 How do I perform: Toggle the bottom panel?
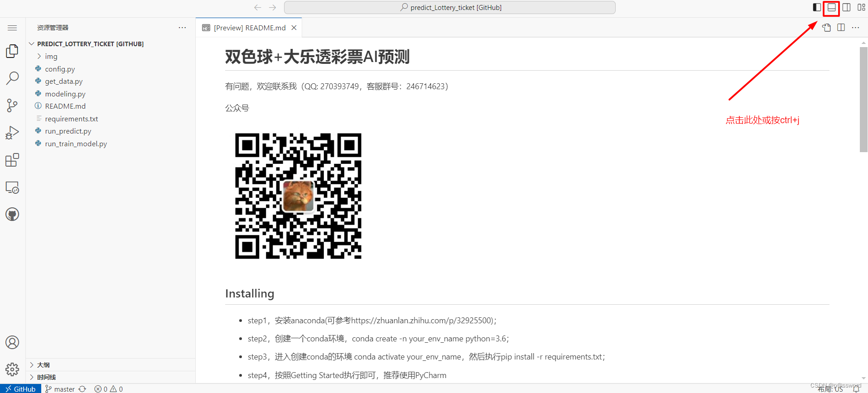coord(831,7)
